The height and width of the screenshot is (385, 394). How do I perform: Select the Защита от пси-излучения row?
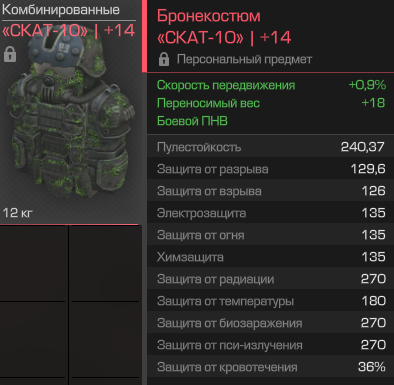pos(271,345)
